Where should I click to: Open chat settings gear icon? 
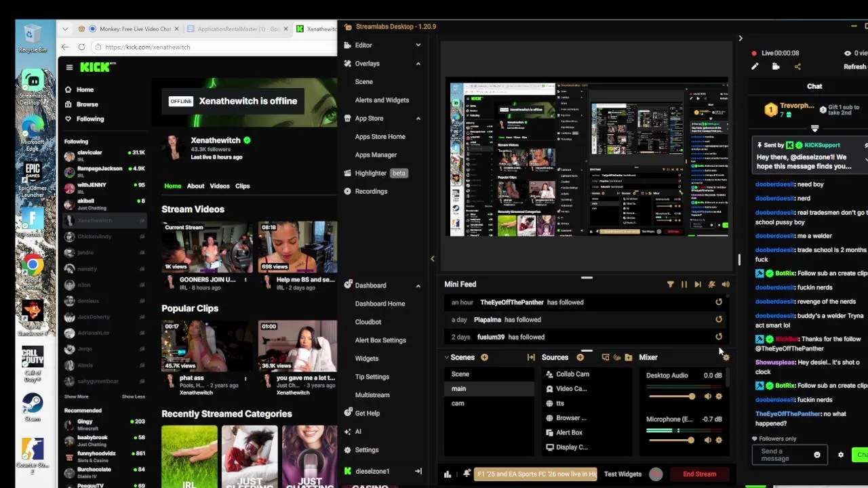pyautogui.click(x=841, y=455)
